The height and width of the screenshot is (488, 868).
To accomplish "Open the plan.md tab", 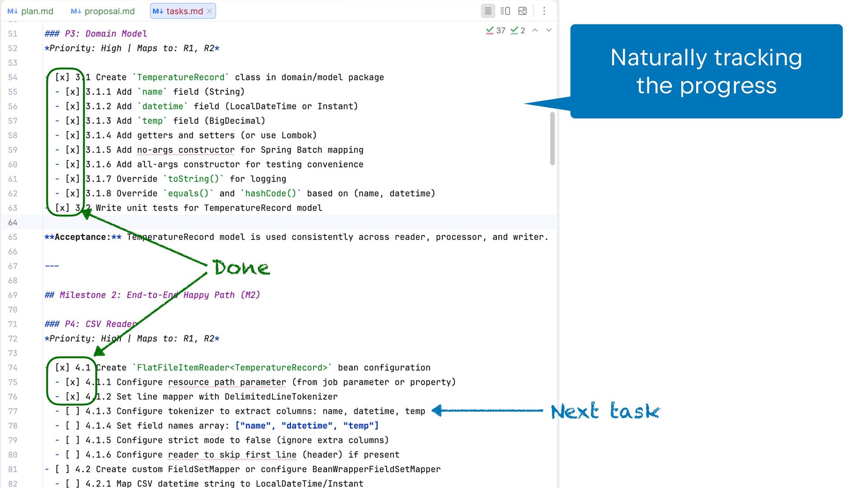I will [x=37, y=11].
